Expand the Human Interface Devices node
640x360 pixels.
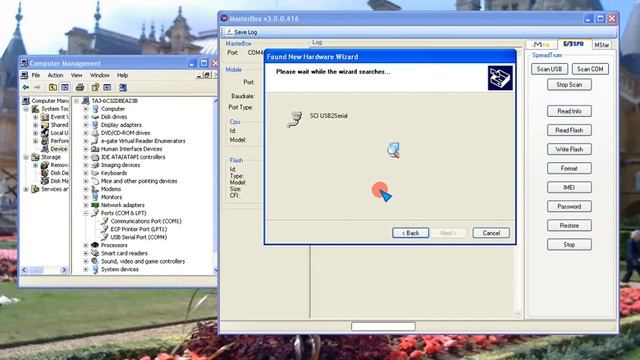(86, 149)
